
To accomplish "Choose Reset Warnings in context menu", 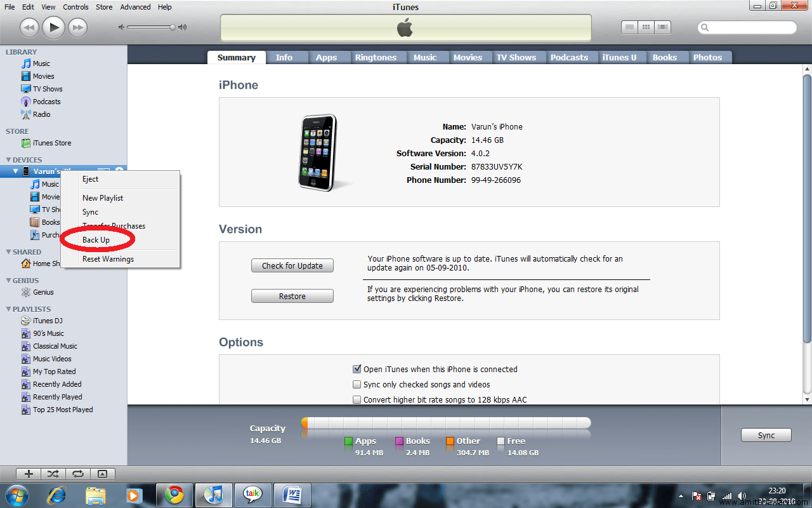I will [x=120, y=259].
